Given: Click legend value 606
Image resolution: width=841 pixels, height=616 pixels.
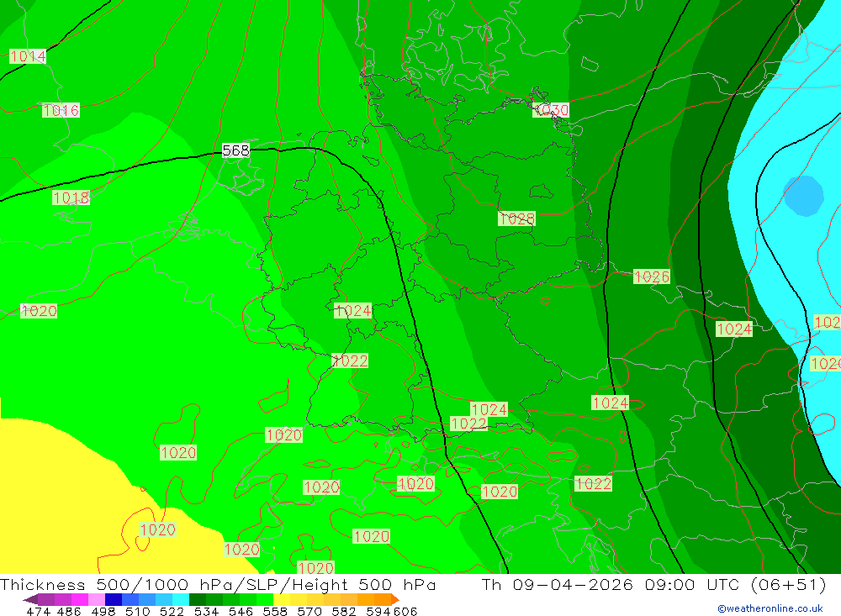Looking at the screenshot, I should [404, 611].
